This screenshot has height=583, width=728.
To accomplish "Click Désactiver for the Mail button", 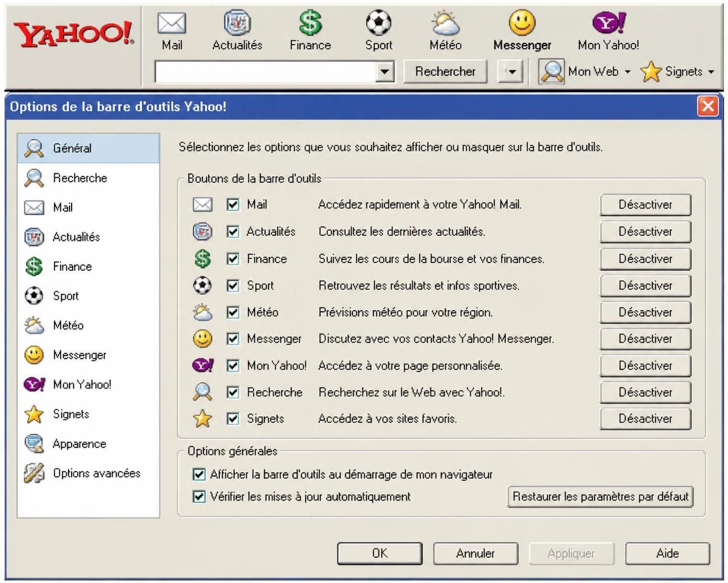I will tap(645, 205).
